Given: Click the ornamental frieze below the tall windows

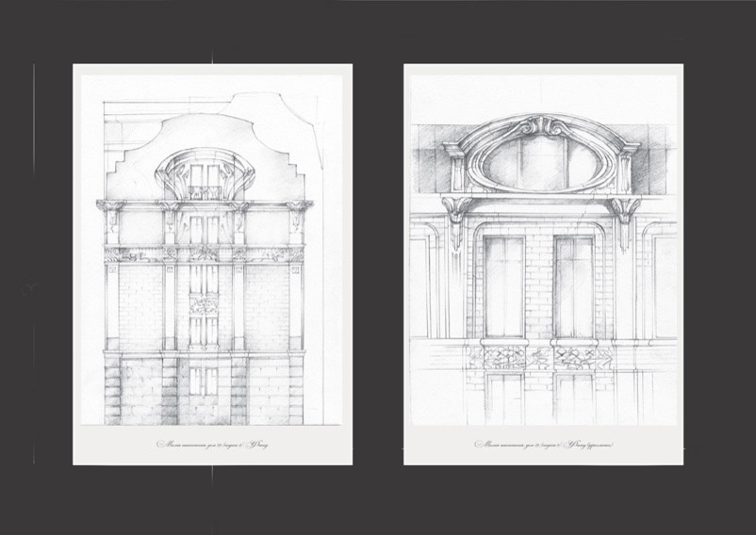Looking at the screenshot, I should pyautogui.click(x=539, y=357).
